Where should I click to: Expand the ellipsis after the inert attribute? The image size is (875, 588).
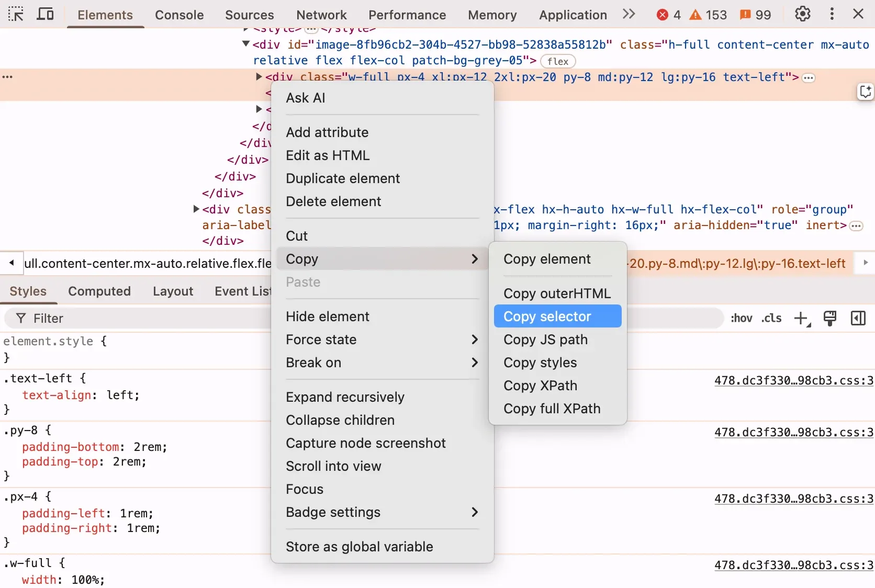pos(856,226)
